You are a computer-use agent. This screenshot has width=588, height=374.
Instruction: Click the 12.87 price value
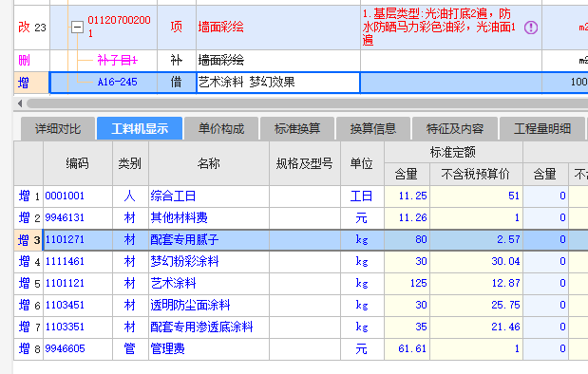[x=505, y=283]
